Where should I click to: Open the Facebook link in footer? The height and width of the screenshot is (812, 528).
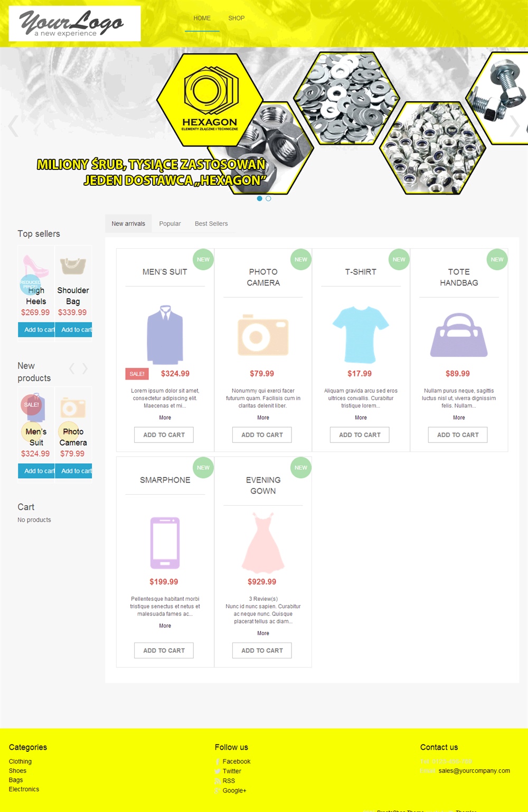click(236, 761)
